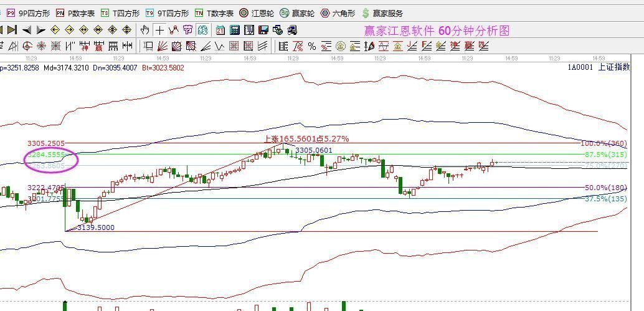Image resolution: width=644 pixels, height=311 pixels.
Task: Click the black right triangle icon
Action: click(40, 30)
